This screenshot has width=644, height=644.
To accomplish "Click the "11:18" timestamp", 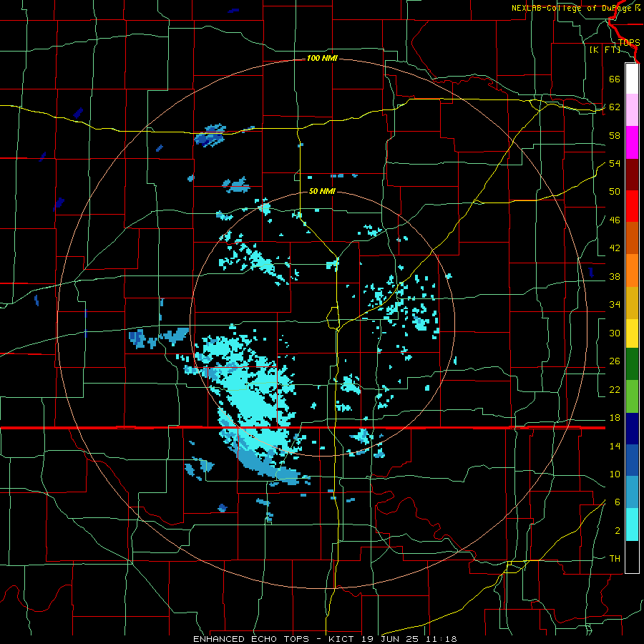I will 443,639.
